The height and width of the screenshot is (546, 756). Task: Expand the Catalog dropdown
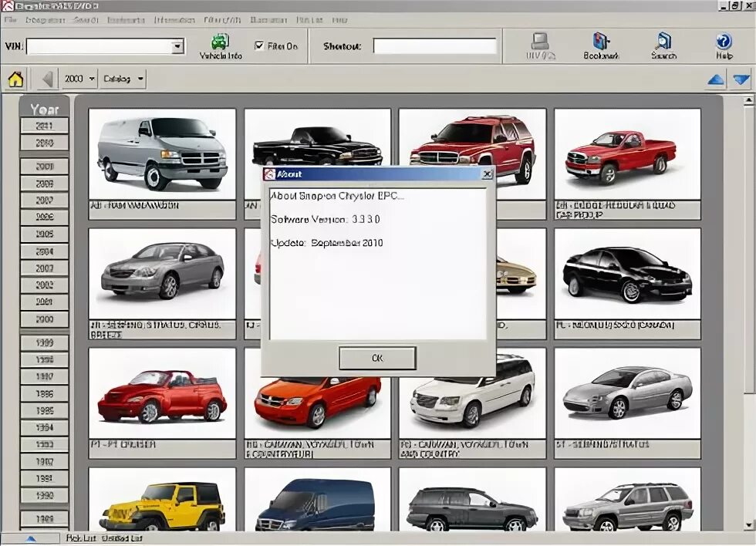pyautogui.click(x=140, y=79)
